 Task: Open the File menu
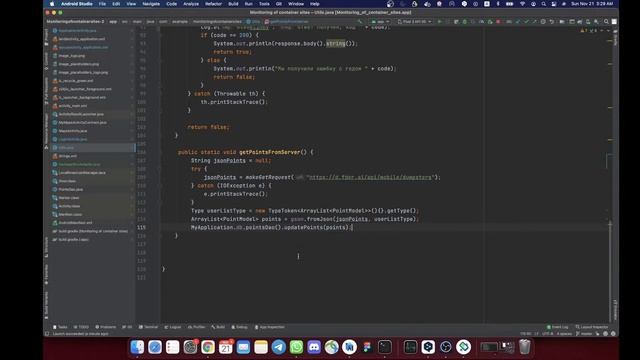click(102, 4)
